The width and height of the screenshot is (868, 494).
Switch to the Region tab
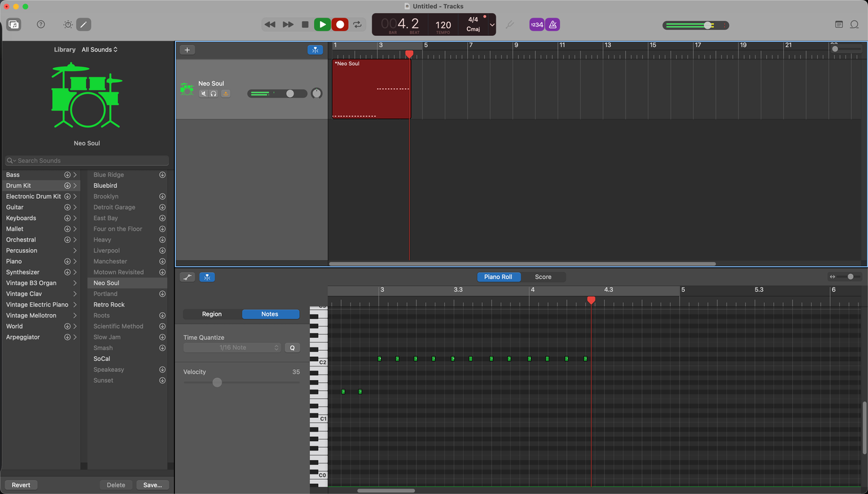[212, 314]
